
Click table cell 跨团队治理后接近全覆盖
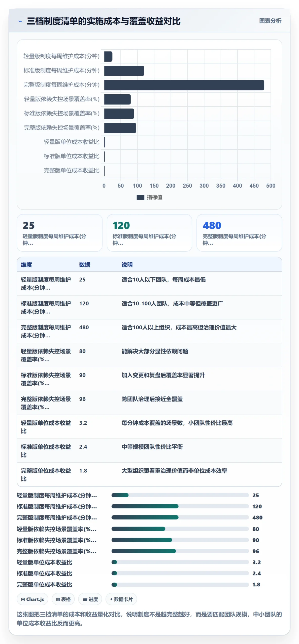152,399
